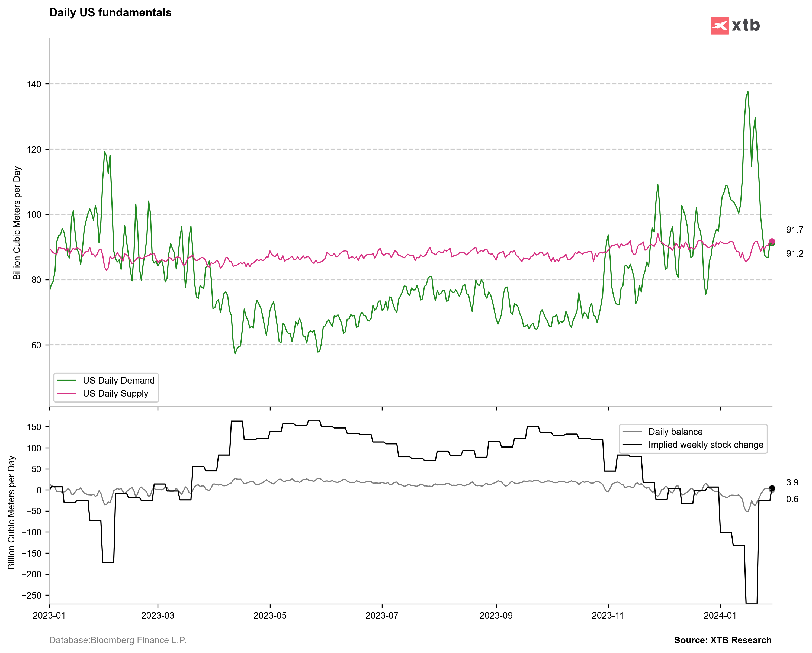
Task: Click the Database:Bloomberg Finance L.P. caption
Action: point(117,640)
